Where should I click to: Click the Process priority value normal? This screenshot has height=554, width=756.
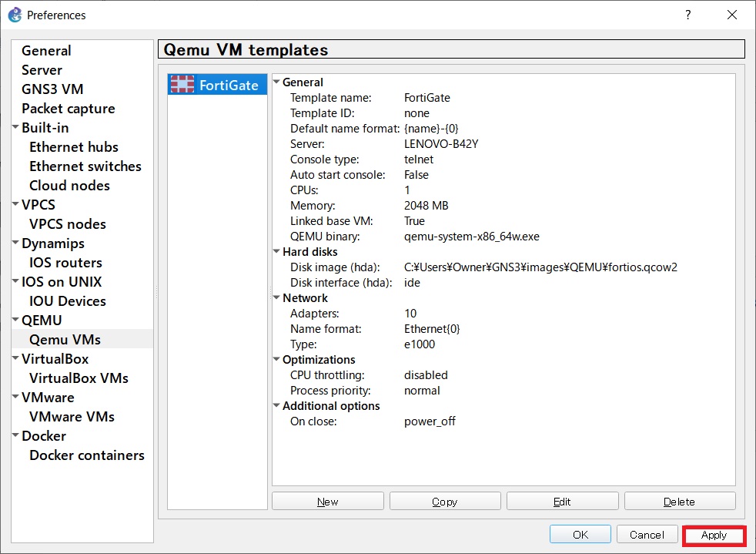(422, 391)
